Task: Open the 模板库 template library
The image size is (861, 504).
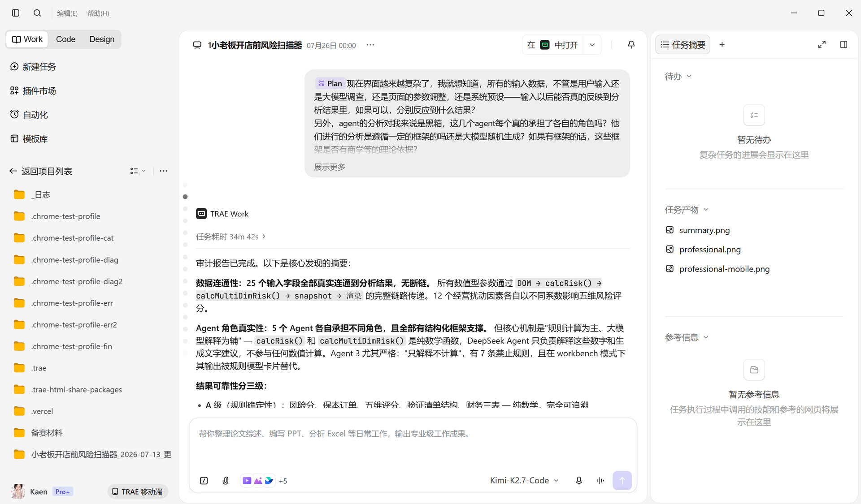Action: (29, 139)
